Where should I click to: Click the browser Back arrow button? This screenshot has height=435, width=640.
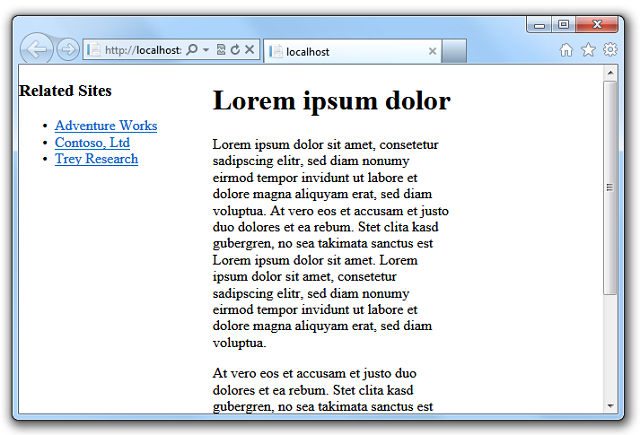pyautogui.click(x=36, y=49)
